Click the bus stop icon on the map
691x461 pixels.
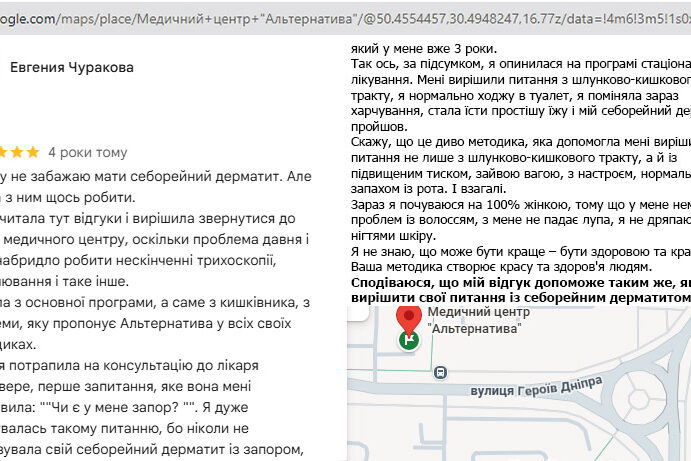tap(440, 372)
